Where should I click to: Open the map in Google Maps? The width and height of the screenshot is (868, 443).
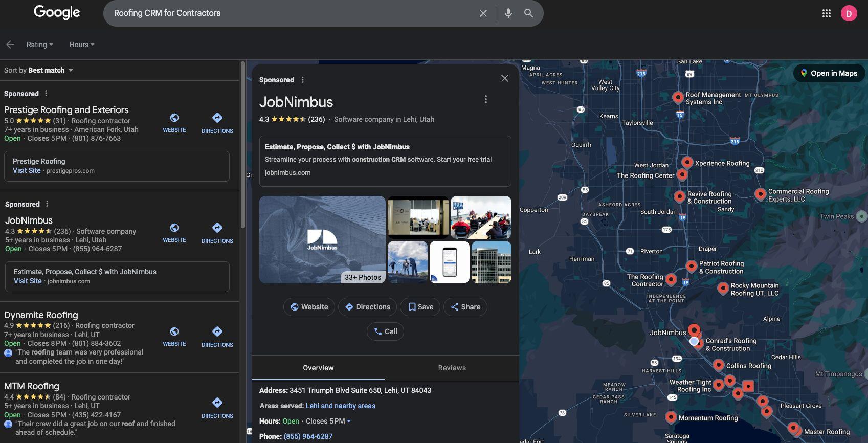[829, 73]
